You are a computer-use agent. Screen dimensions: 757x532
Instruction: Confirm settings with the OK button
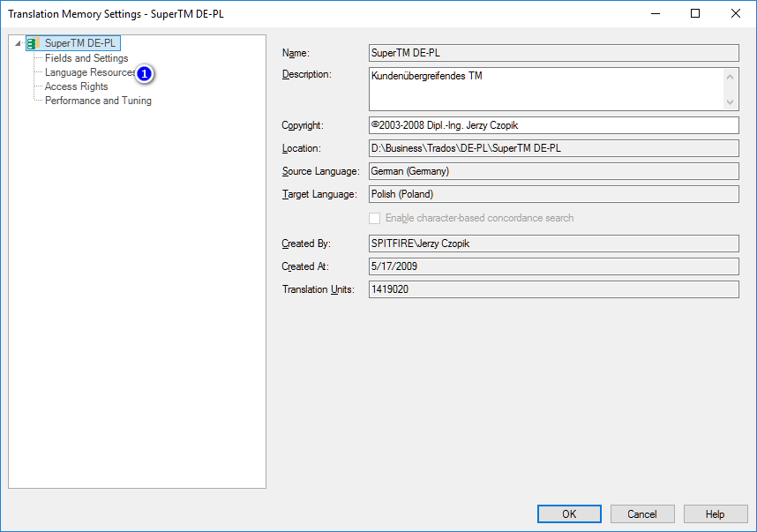569,514
